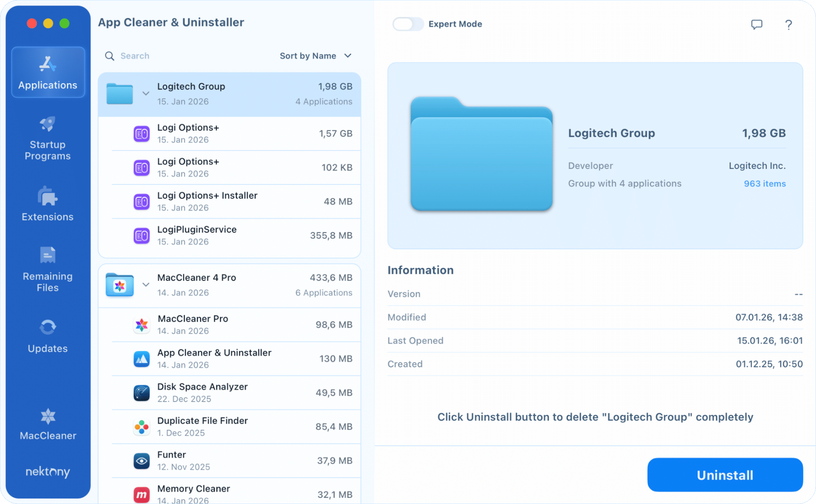Click the nektony logo in the sidebar
Screen dimensions: 816x504
pyautogui.click(x=47, y=472)
